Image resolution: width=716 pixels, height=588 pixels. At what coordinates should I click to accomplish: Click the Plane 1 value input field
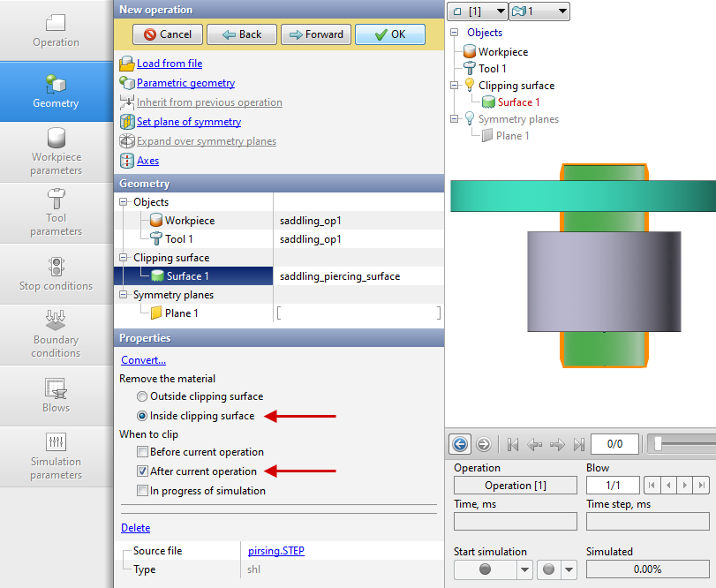tap(358, 313)
